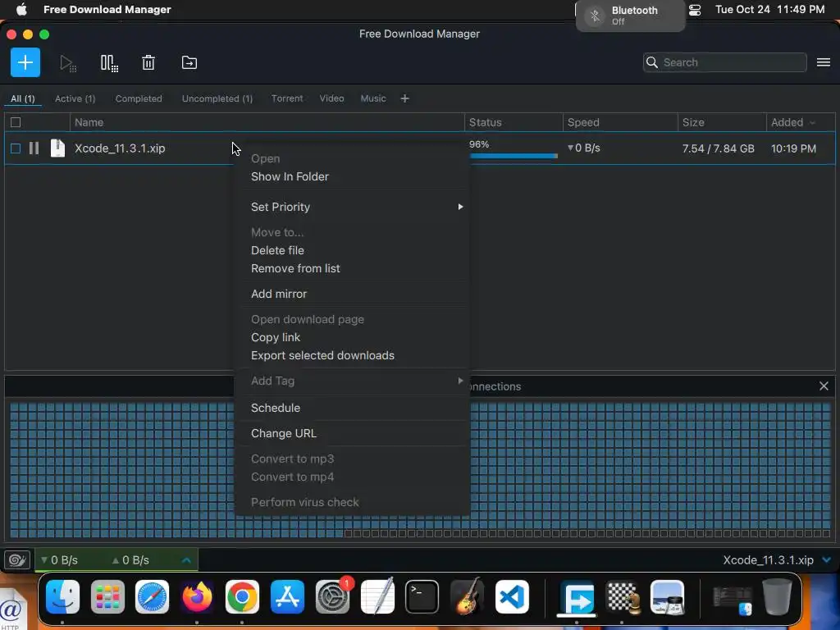Viewport: 840px width, 630px height.
Task: Click the Pause all downloads toolbar icon
Action: pyautogui.click(x=109, y=62)
